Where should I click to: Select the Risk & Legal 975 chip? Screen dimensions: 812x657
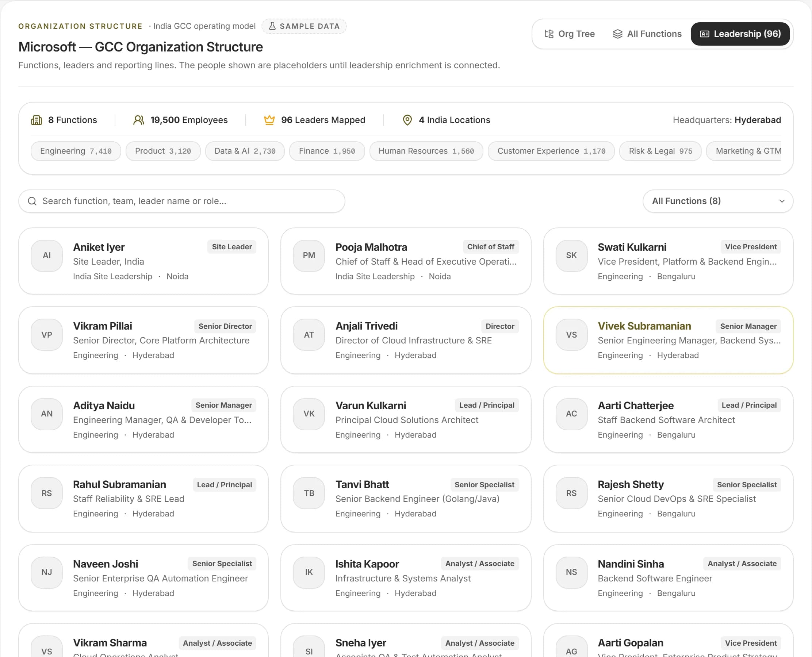660,151
